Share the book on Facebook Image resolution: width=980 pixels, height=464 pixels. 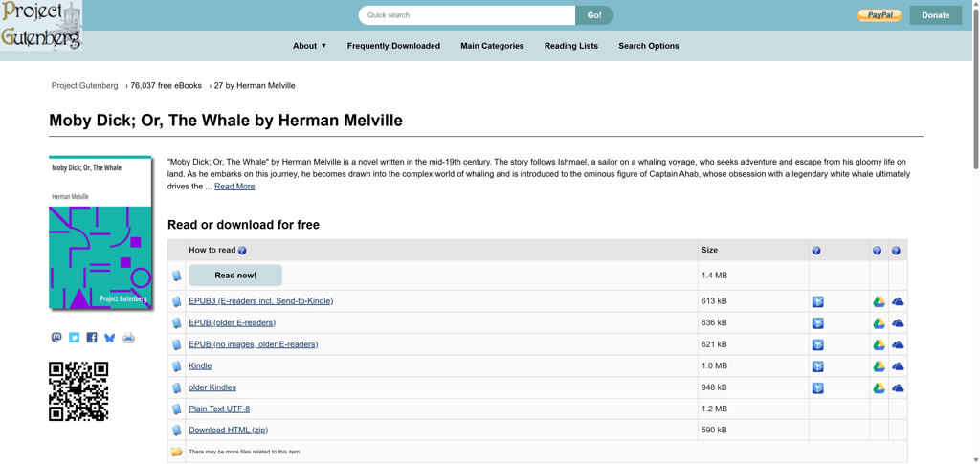[92, 338]
